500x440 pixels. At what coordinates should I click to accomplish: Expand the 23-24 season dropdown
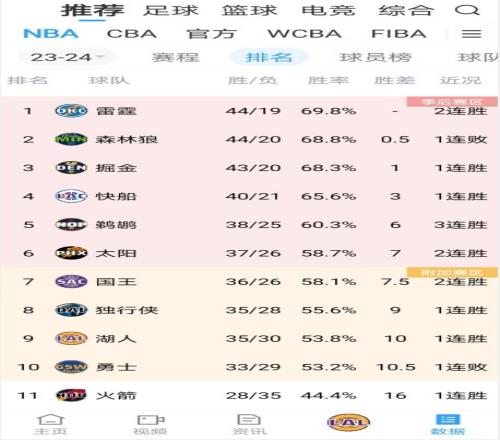pyautogui.click(x=67, y=57)
